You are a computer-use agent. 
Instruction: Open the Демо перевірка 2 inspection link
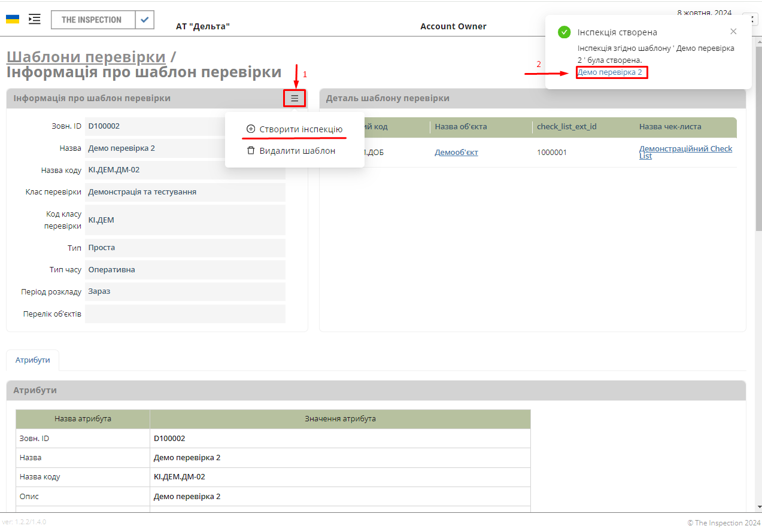pos(611,72)
